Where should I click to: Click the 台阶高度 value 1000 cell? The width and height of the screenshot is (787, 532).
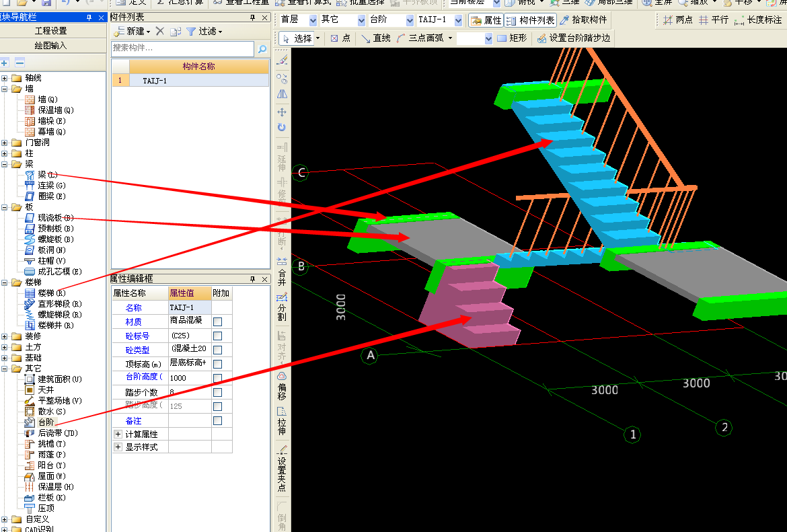[190, 378]
